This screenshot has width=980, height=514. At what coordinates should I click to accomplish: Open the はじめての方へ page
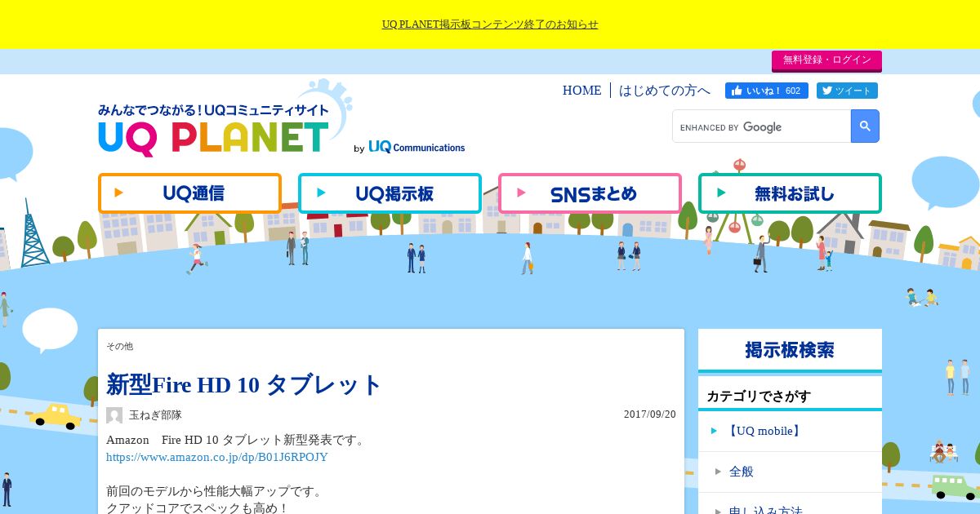665,91
